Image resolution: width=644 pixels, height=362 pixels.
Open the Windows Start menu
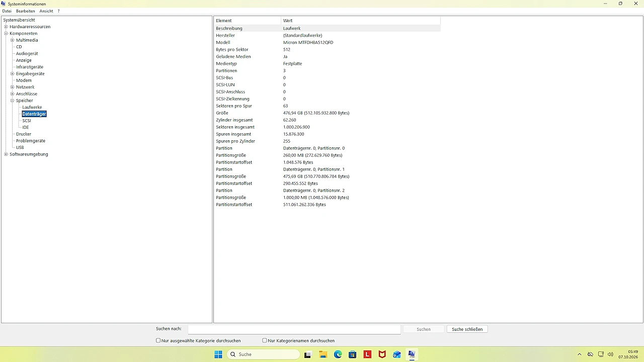(218, 354)
